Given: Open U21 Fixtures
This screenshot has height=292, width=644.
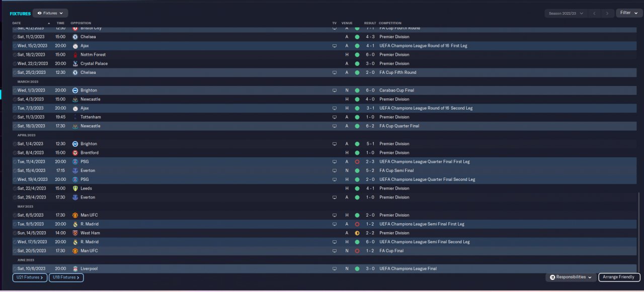Looking at the screenshot, I should tap(30, 277).
